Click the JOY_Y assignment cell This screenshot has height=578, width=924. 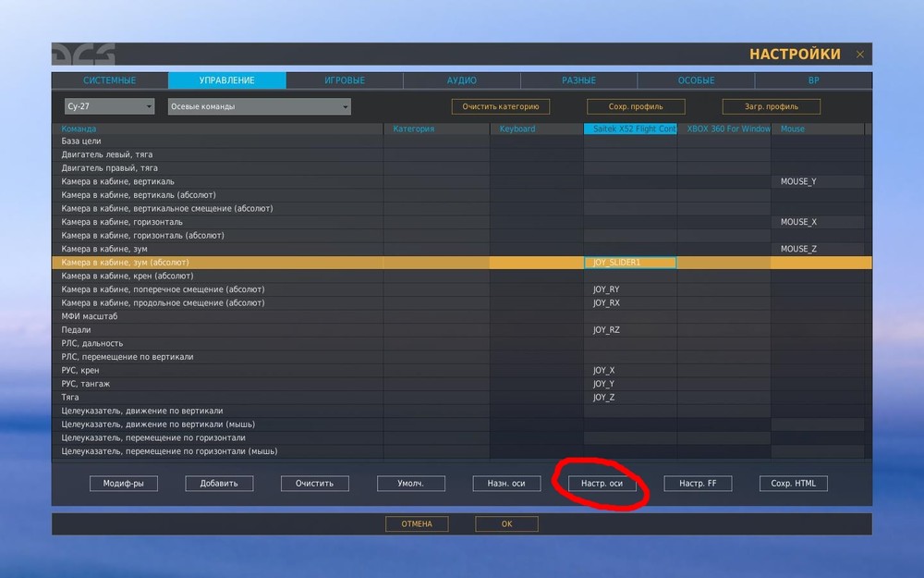630,384
